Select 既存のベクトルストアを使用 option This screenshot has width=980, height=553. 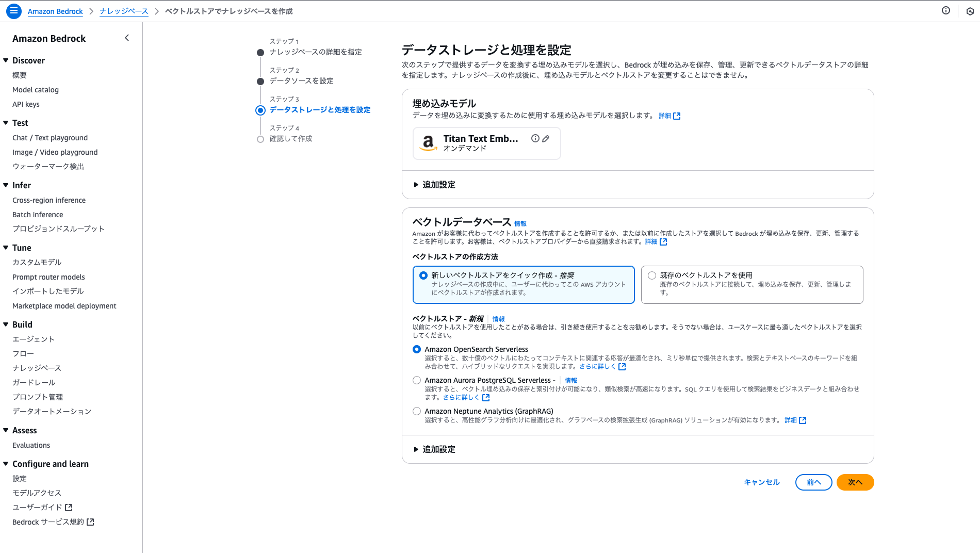tap(651, 275)
